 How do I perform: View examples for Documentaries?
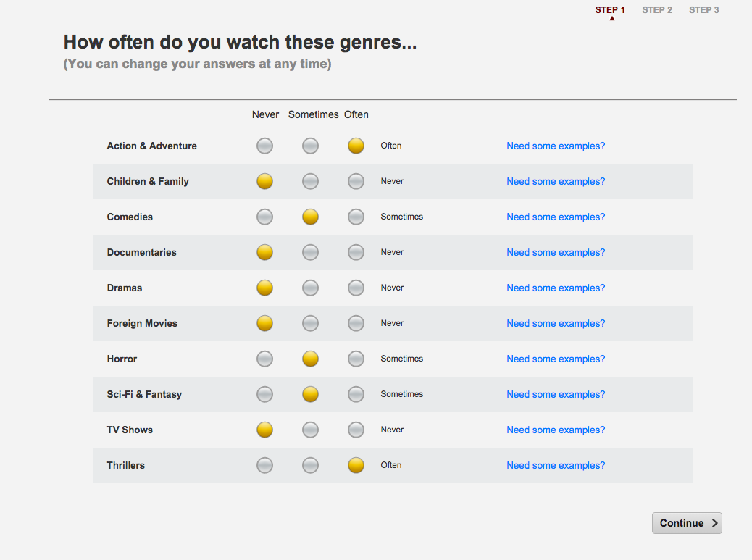556,252
